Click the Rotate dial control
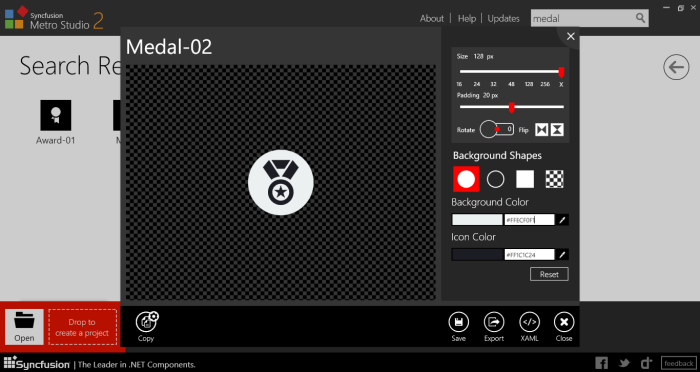The width and height of the screenshot is (700, 372). pyautogui.click(x=489, y=129)
